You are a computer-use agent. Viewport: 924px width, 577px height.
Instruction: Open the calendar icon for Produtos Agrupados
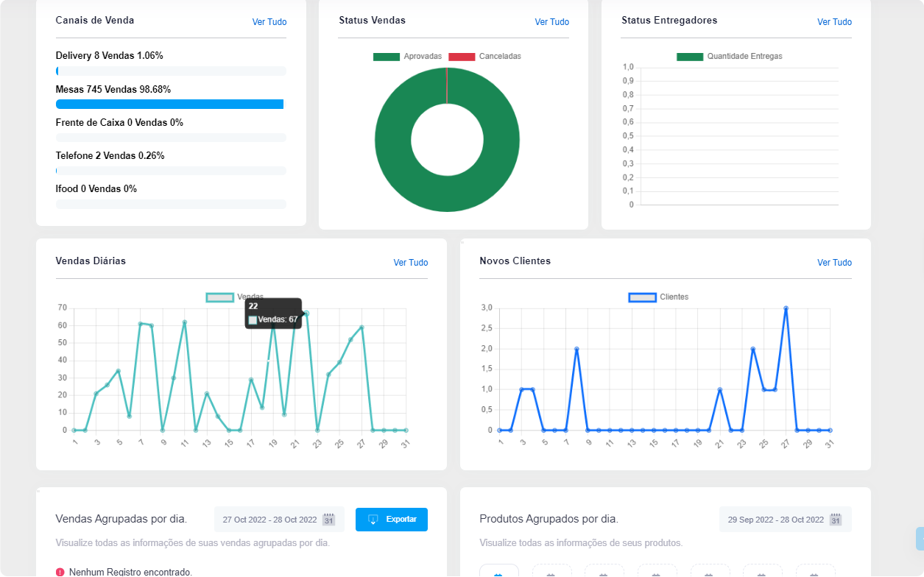(x=835, y=519)
